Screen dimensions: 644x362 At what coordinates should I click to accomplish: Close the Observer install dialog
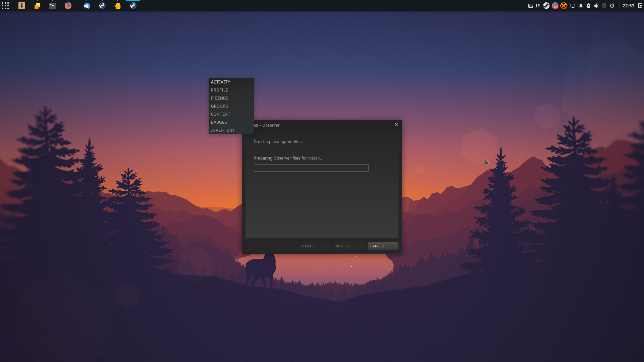[396, 125]
